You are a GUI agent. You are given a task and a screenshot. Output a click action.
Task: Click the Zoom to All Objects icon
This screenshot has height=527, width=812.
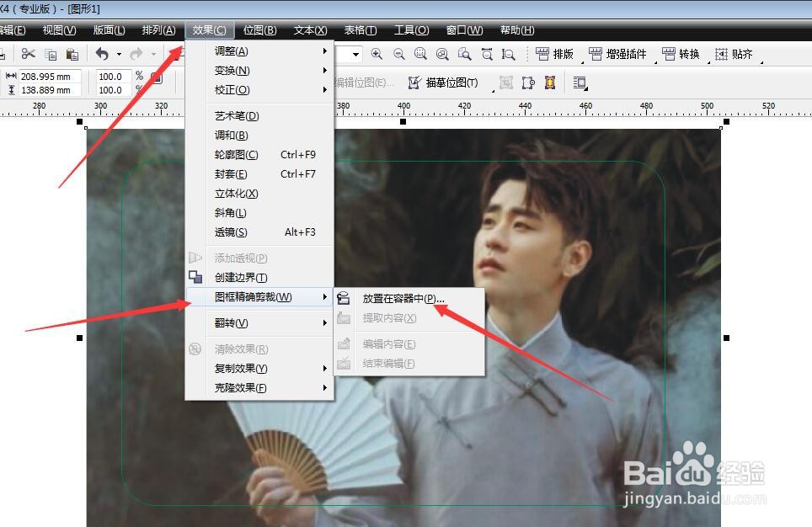click(x=442, y=54)
